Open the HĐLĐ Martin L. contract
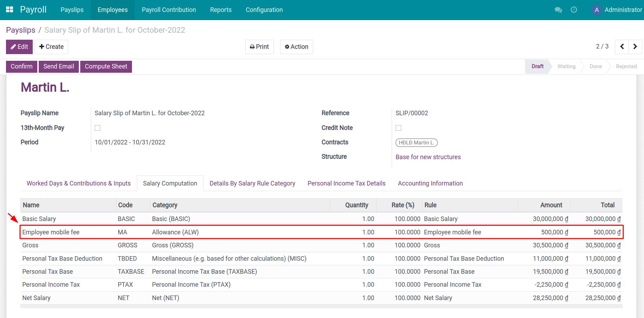Viewport: 644px width, 318px height. [416, 142]
